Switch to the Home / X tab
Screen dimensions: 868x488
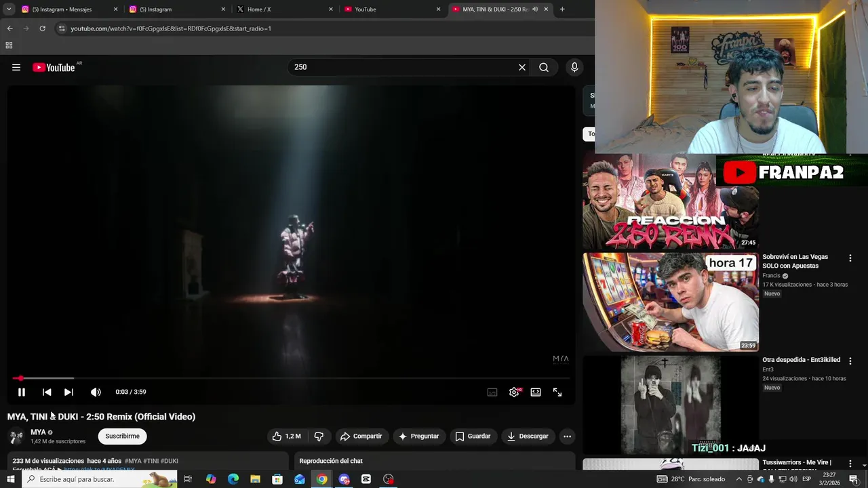click(285, 9)
